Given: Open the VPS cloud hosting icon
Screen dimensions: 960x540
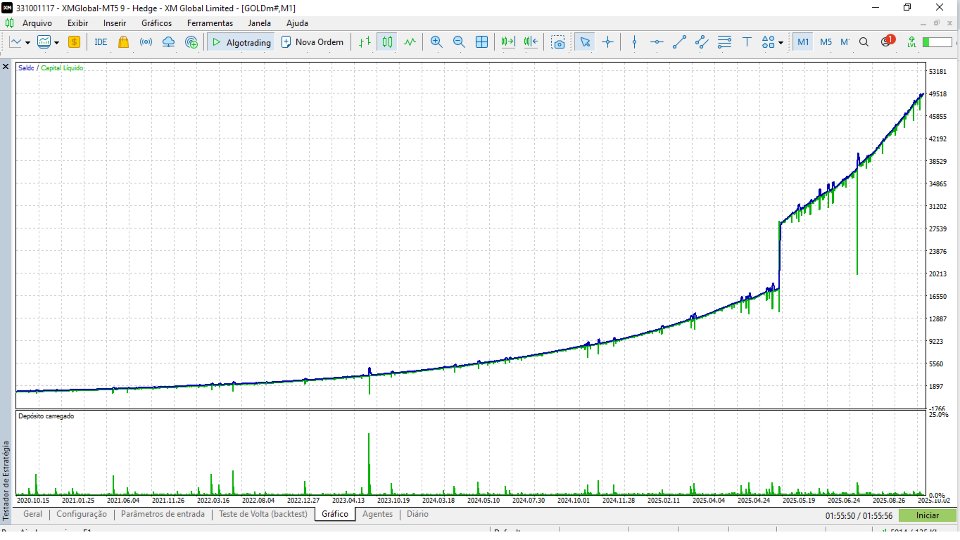Looking at the screenshot, I should click(168, 42).
